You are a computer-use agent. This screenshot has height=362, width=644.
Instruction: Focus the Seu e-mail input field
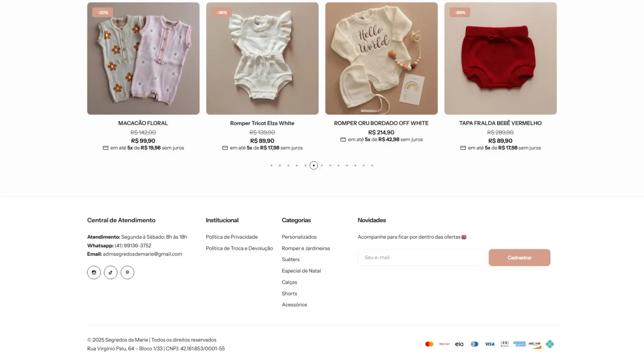421,257
